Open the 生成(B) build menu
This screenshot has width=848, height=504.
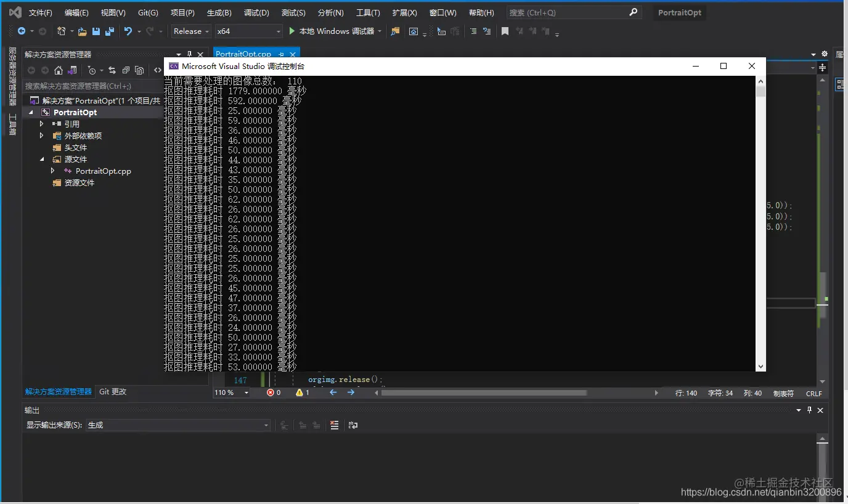[x=219, y=13]
